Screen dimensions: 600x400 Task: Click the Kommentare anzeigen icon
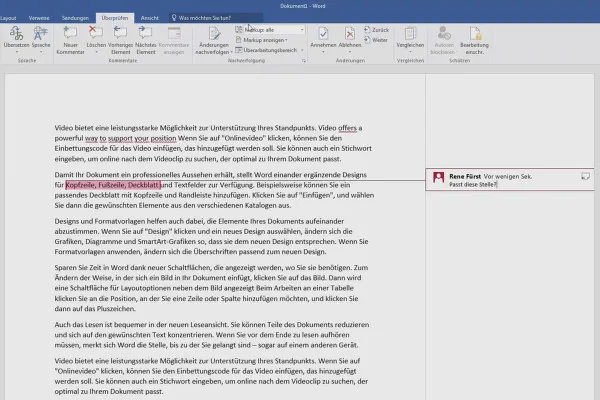[x=174, y=33]
